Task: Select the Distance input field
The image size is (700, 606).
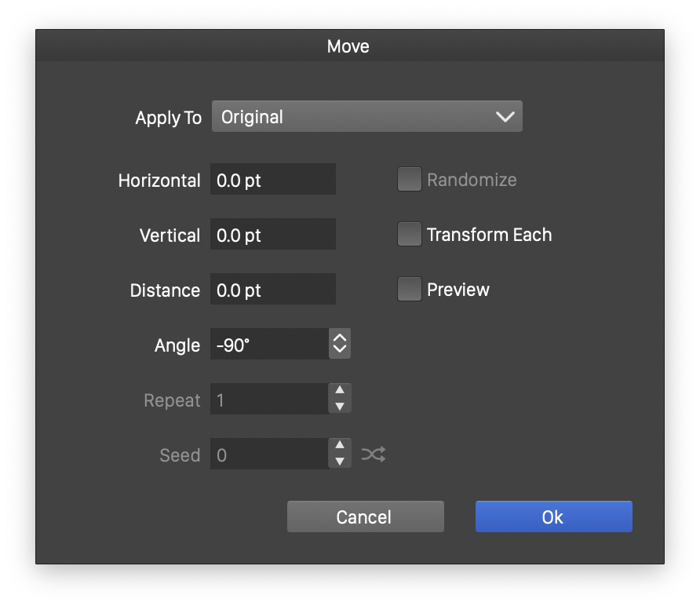Action: point(273,289)
